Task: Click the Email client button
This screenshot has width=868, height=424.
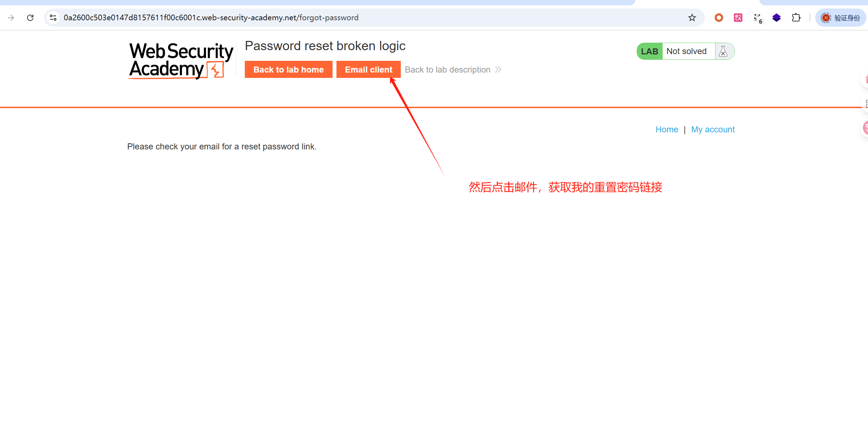Action: [368, 69]
